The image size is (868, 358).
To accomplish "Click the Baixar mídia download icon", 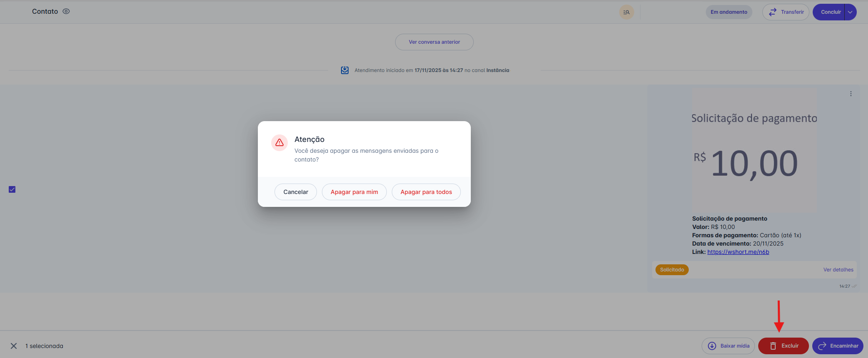I will click(712, 346).
